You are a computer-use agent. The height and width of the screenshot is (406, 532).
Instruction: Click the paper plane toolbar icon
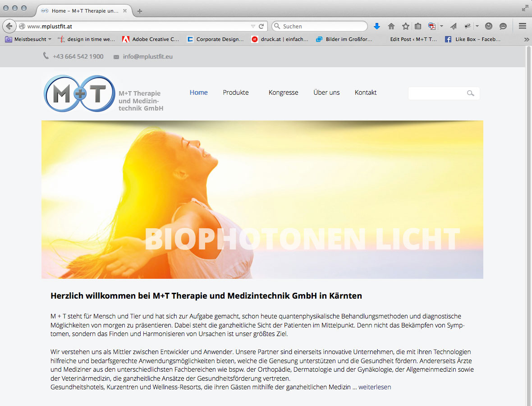tap(453, 26)
